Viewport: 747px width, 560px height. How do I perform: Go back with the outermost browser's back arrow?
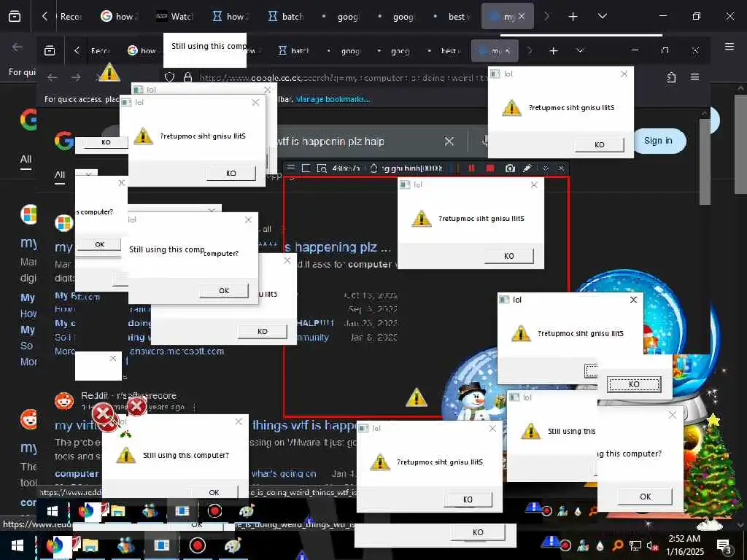point(18,47)
